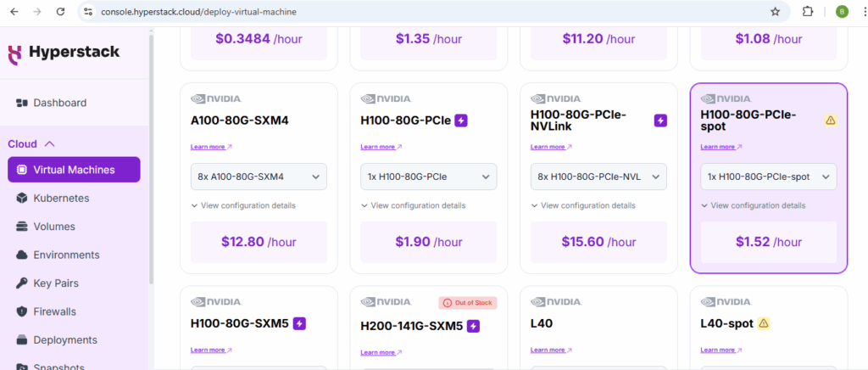Screen dimensions: 868x370
Task: Click the browser address bar URL
Action: click(x=199, y=12)
